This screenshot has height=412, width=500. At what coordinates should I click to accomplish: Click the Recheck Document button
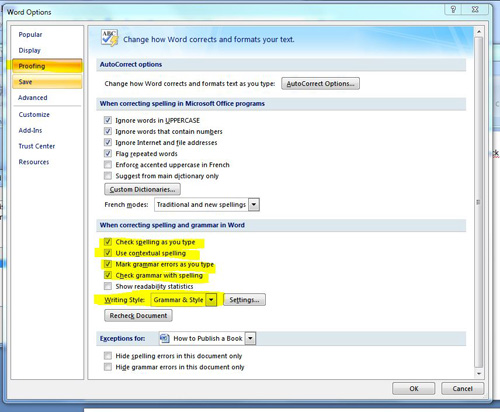pyautogui.click(x=138, y=315)
